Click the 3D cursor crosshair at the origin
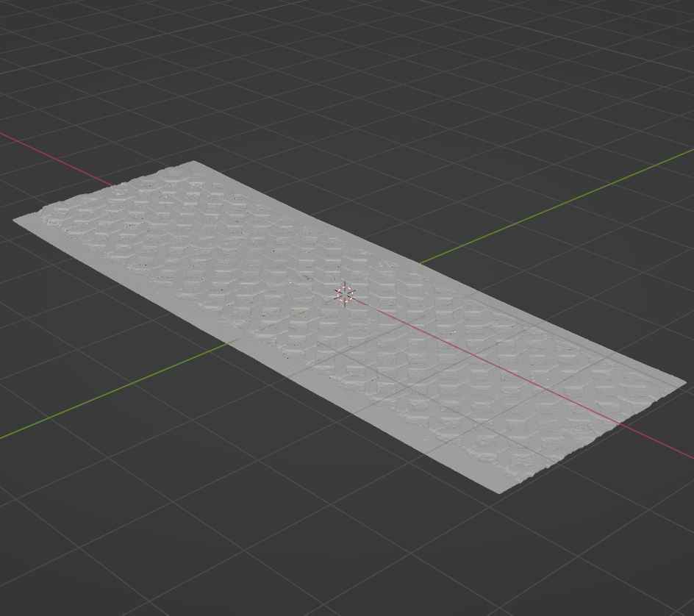The image size is (694, 616). click(x=345, y=294)
